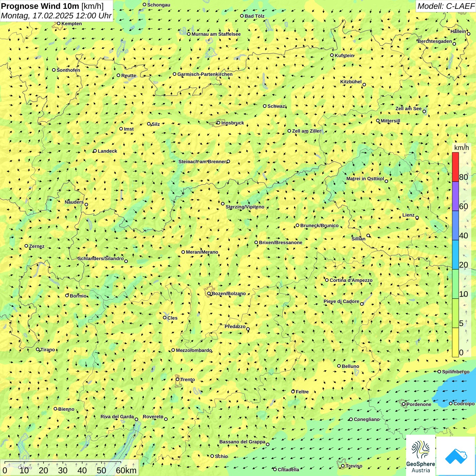
Task: Click the 'Zell am See' label
Action: pyautogui.click(x=408, y=108)
